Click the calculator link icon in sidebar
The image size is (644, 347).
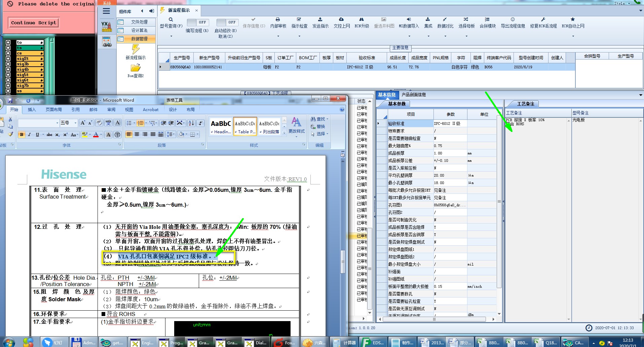pos(107,42)
